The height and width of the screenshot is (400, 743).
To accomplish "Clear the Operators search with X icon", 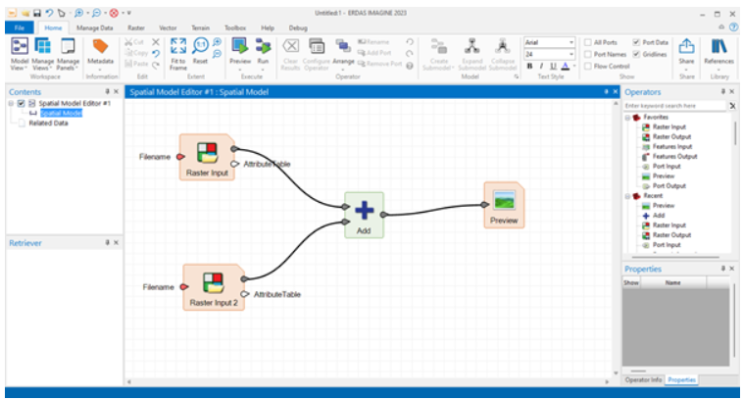I will pyautogui.click(x=732, y=106).
